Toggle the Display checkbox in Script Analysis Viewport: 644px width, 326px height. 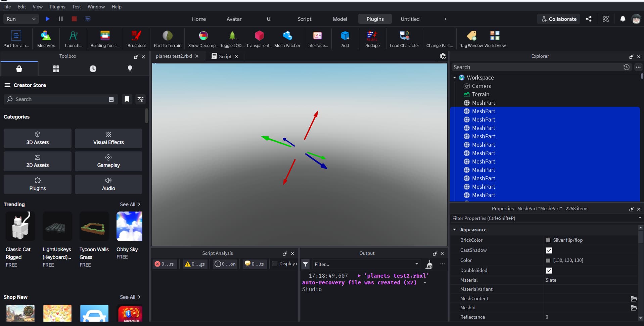click(x=275, y=264)
